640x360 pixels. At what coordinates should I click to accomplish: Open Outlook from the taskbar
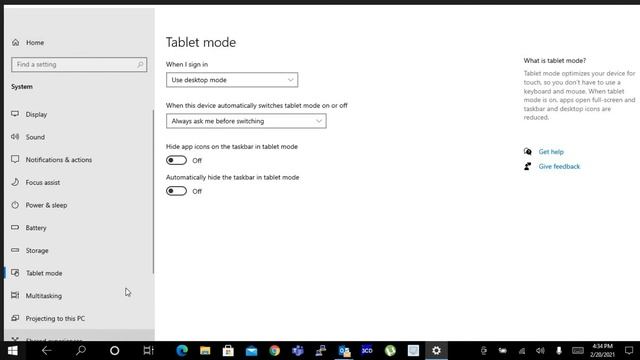tap(344, 351)
